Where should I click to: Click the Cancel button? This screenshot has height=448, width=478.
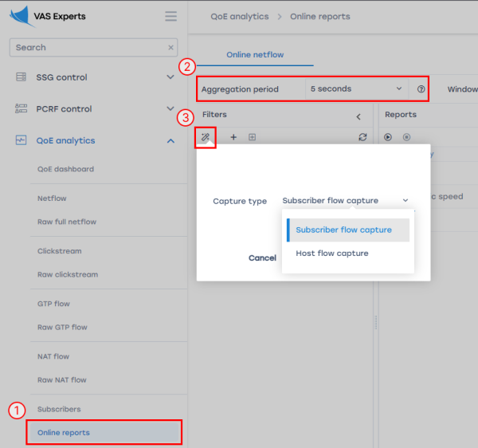point(262,258)
